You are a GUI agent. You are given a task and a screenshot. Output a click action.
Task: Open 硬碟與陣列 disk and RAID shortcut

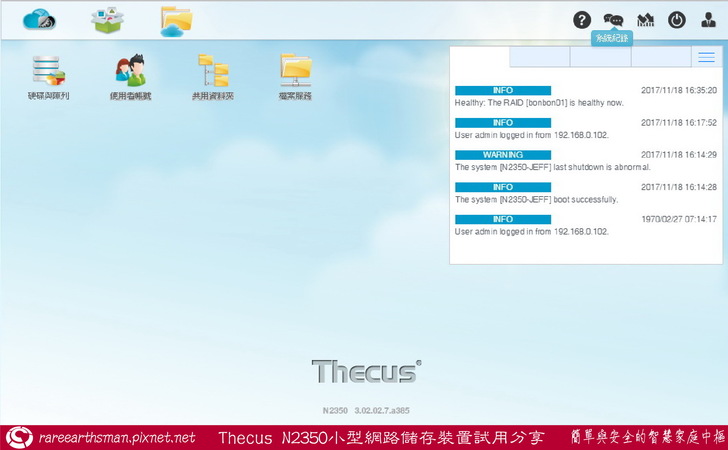tap(48, 77)
